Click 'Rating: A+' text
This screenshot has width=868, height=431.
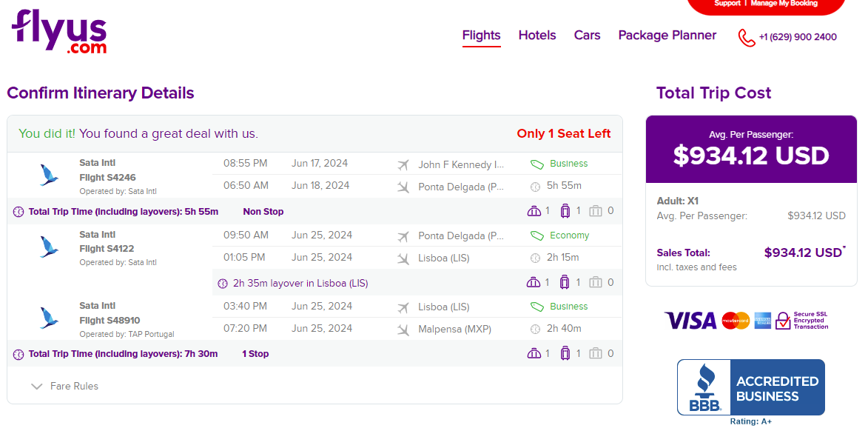click(750, 421)
